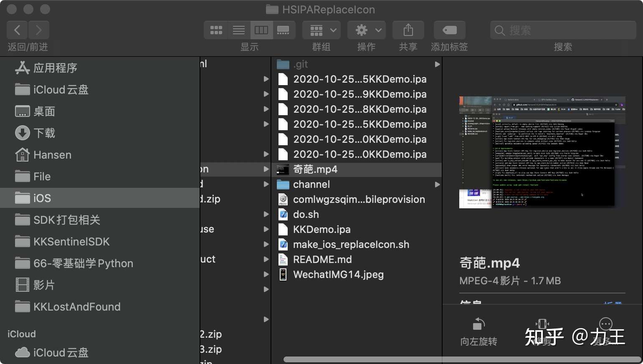The height and width of the screenshot is (364, 643).
Task: Open the gear action menu
Action: 367,30
